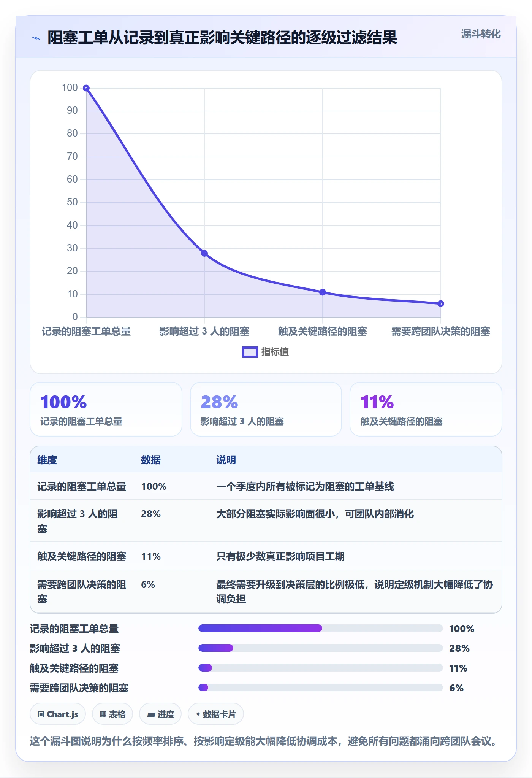Image resolution: width=532 pixels, height=778 pixels.
Task: Click the progress bar for 记录的阻塞工单总量
Action: pos(321,628)
